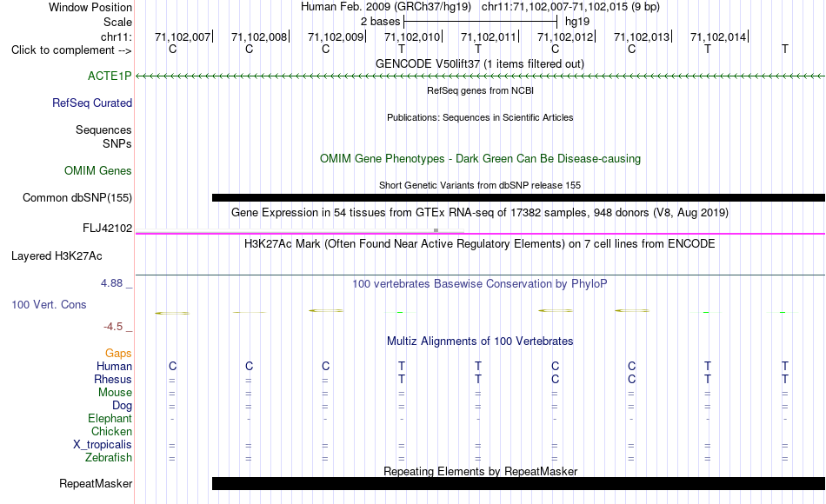The image size is (826, 504).
Task: Click the 71,102,013 ruler position
Action: (642, 36)
